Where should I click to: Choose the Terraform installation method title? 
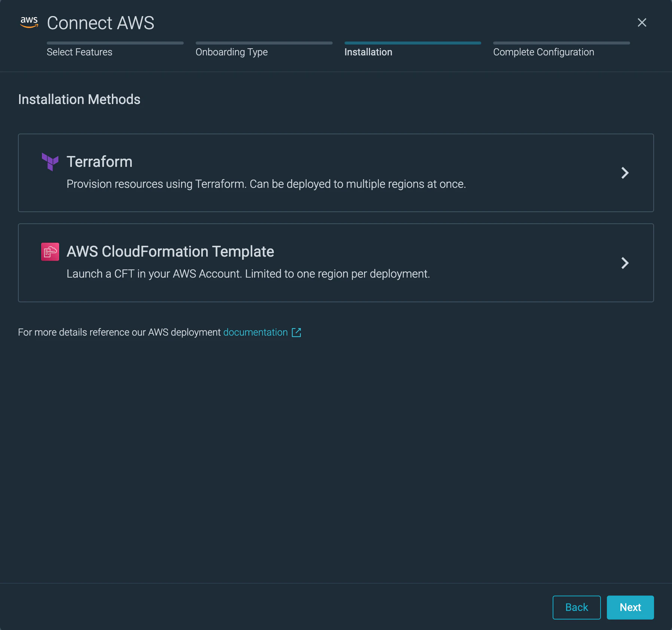click(100, 162)
